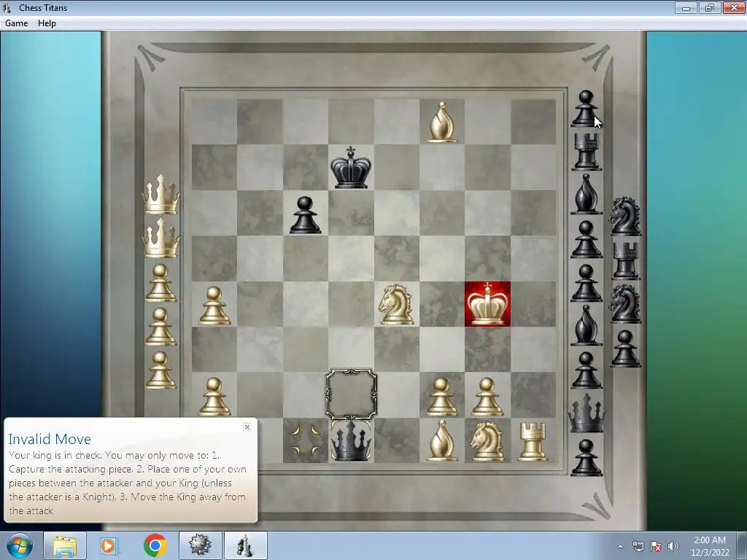Show hidden system tray icons
Screen dimensions: 747x560
point(620,546)
